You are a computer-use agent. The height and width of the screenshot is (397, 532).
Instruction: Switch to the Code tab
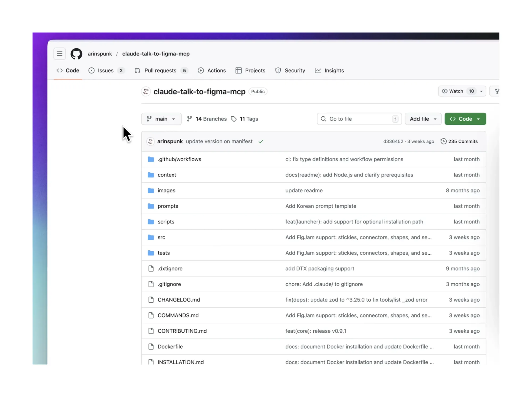(68, 70)
